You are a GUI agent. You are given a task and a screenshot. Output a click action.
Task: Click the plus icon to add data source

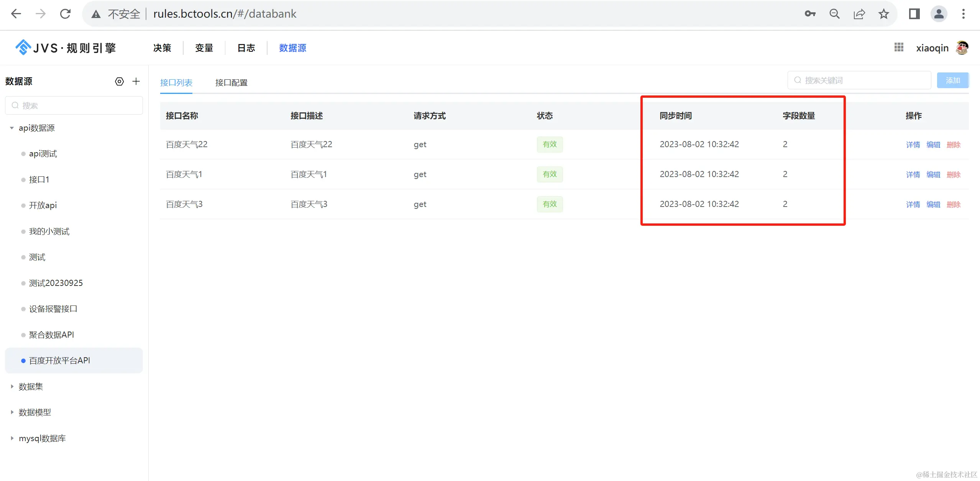click(136, 81)
